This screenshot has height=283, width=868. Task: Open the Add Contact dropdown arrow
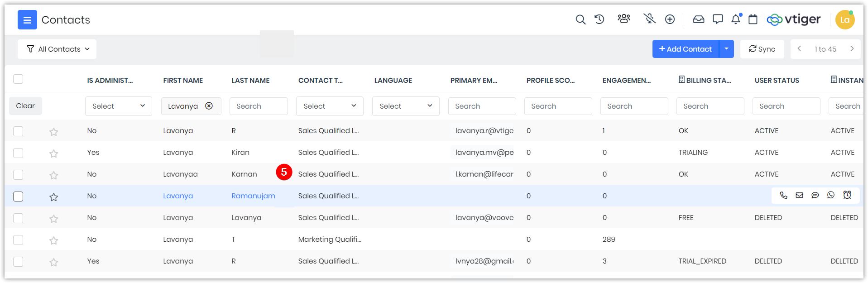point(726,49)
